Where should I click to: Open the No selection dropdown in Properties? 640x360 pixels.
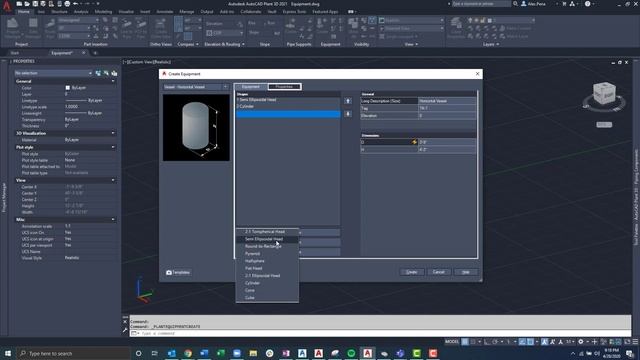(x=53, y=73)
